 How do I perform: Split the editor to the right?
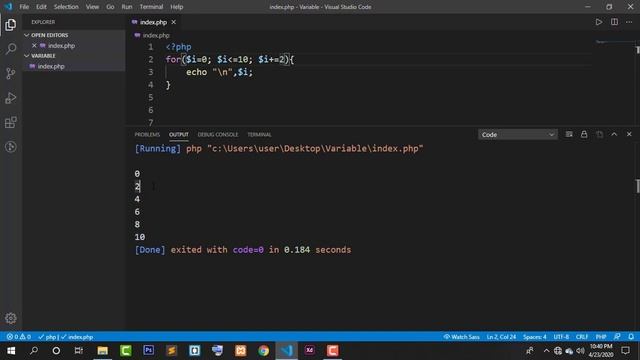pos(614,22)
